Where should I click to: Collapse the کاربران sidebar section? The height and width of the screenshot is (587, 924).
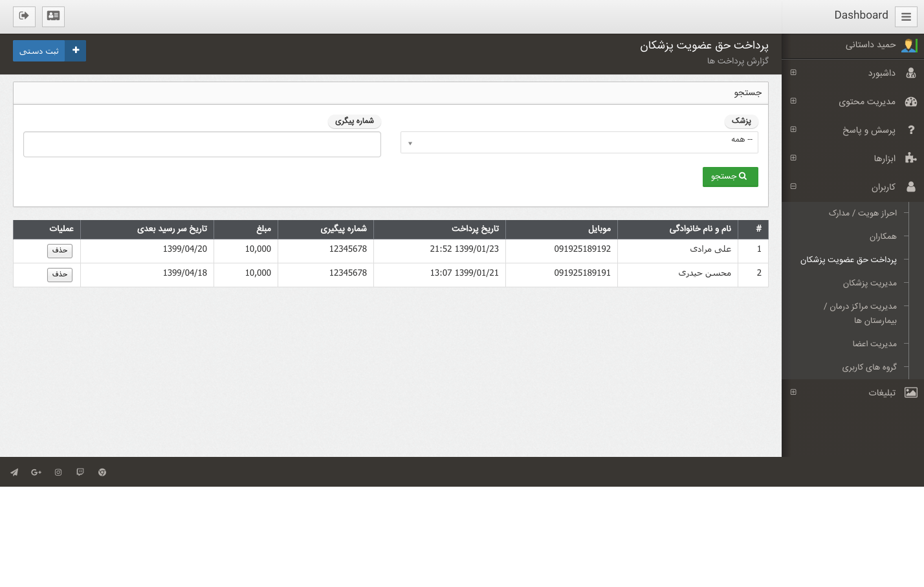point(883,187)
